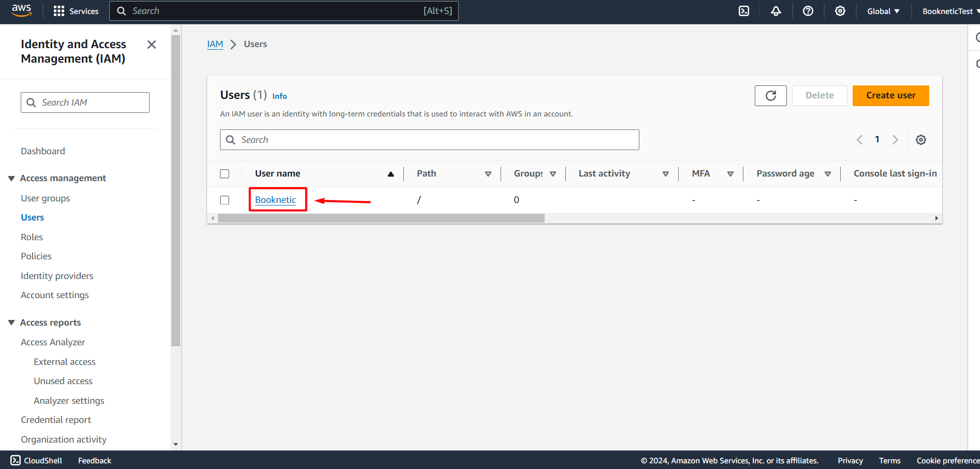Click inside the users Search field

[x=430, y=139]
